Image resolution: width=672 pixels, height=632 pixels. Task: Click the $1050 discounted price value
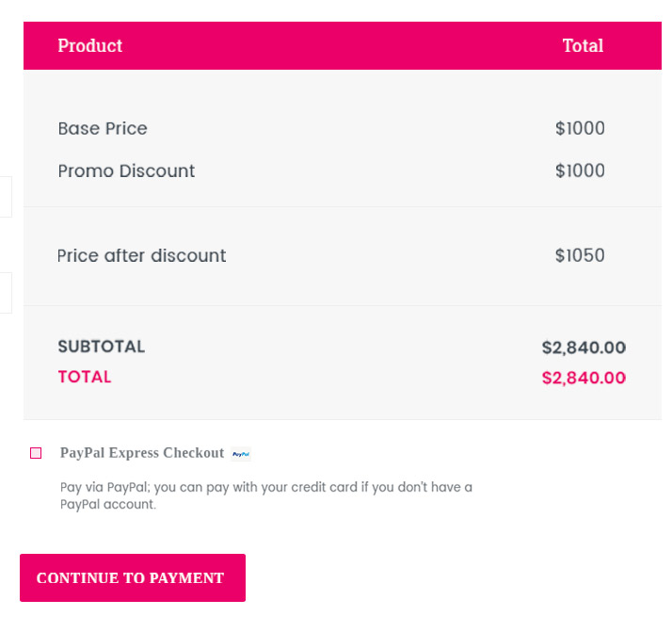(x=580, y=255)
